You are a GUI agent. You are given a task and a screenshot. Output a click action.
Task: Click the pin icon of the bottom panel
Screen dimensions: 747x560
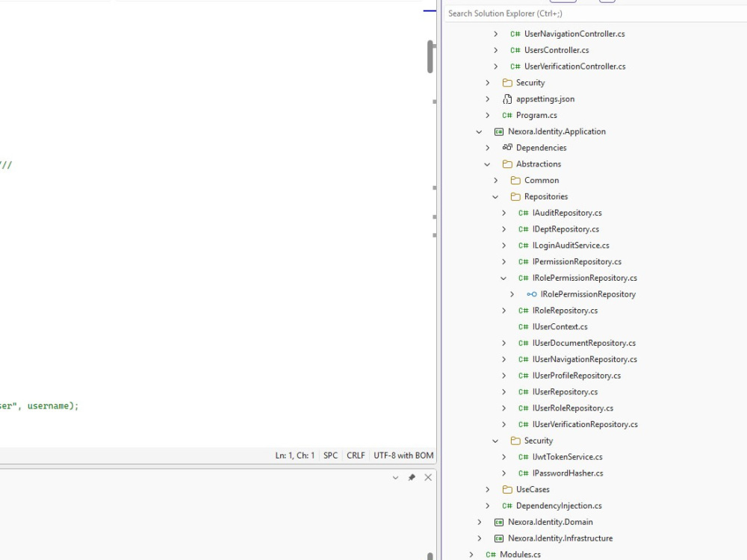pyautogui.click(x=412, y=477)
